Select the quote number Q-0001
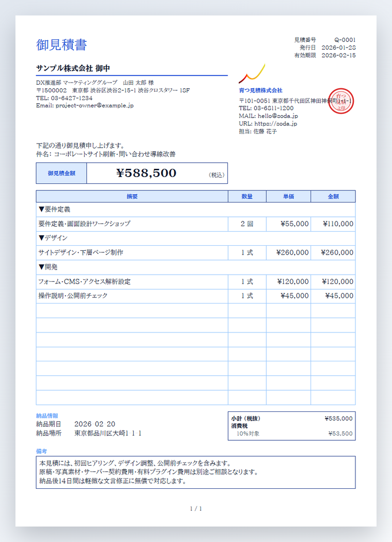Image resolution: width=392 pixels, height=542 pixels. click(345, 40)
